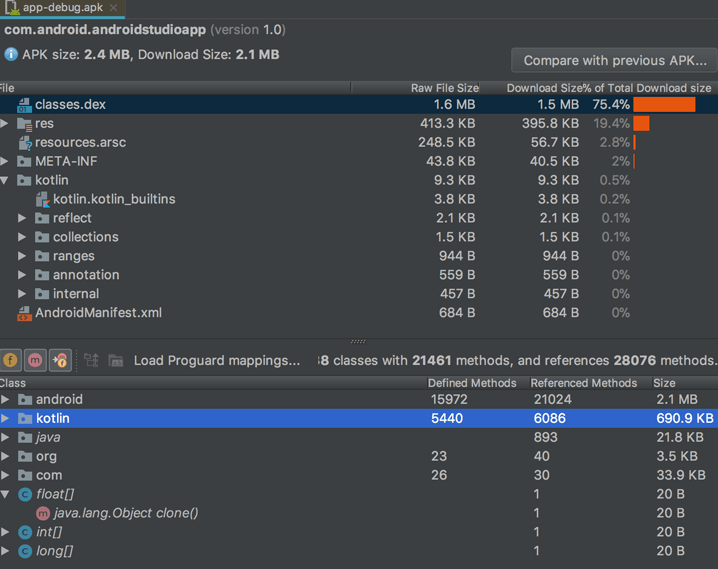Screen dimensions: 718x569
Task: Collapse the float[] class node
Action: click(5, 494)
